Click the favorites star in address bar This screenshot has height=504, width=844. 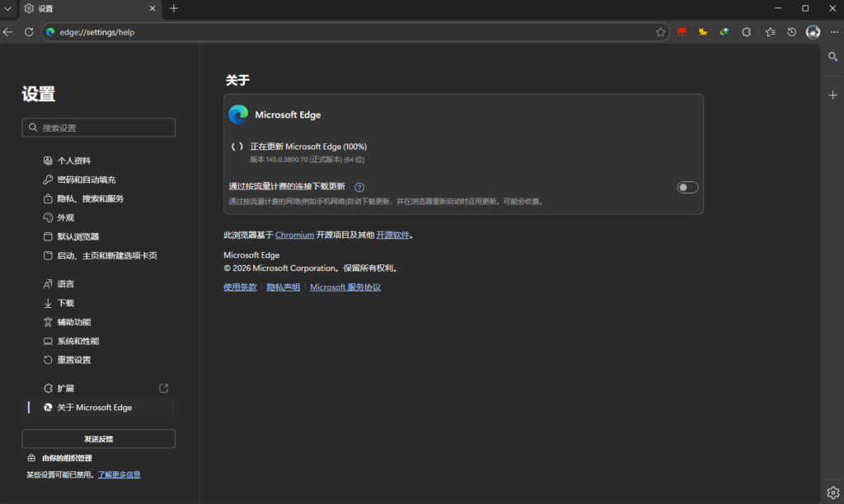tap(660, 32)
